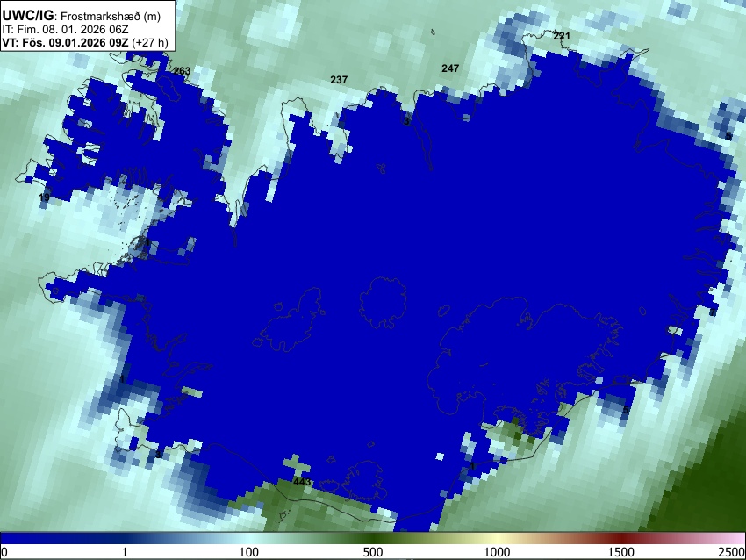Click the color scale label 100
This screenshot has width=746, height=560.
pos(248,552)
